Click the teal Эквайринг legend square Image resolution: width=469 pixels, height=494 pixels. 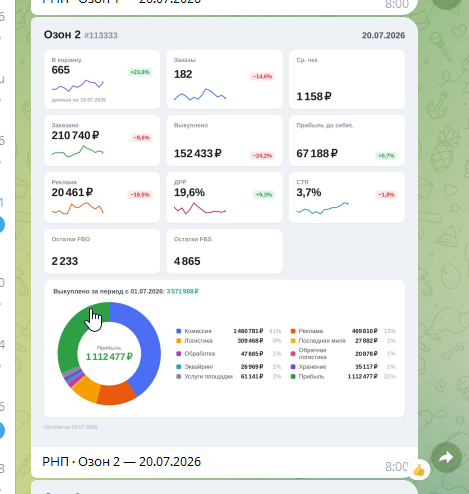(178, 367)
